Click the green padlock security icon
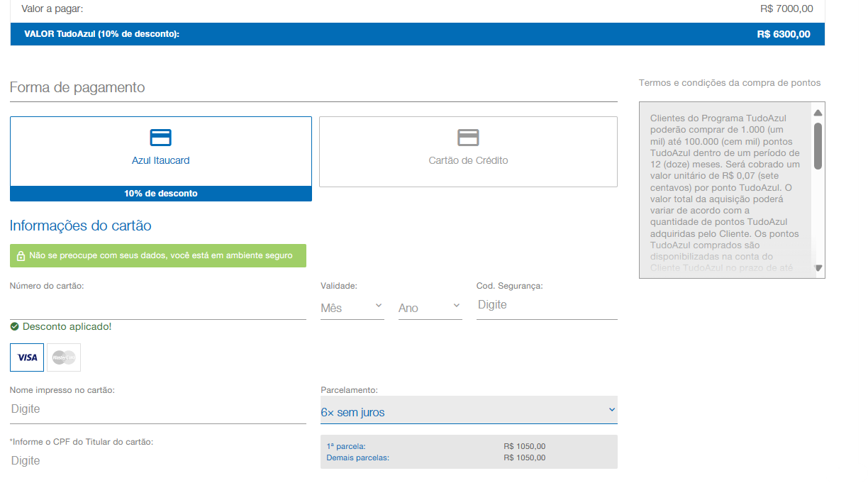 tap(21, 256)
